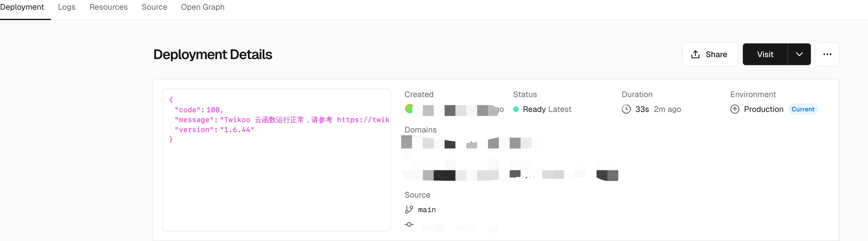Screen dimensions: 868x241
Task: Switch to the Logs tab
Action: 67,7
